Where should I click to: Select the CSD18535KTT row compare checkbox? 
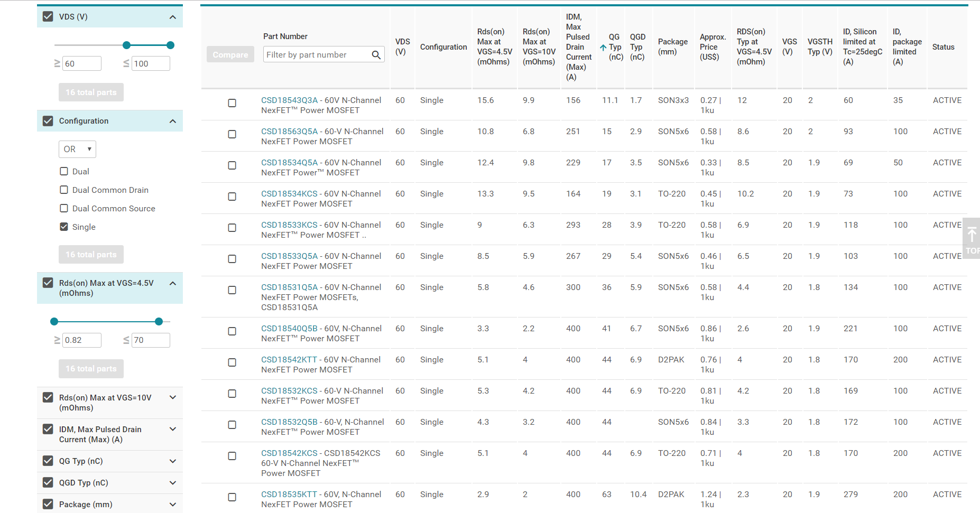[x=232, y=497]
